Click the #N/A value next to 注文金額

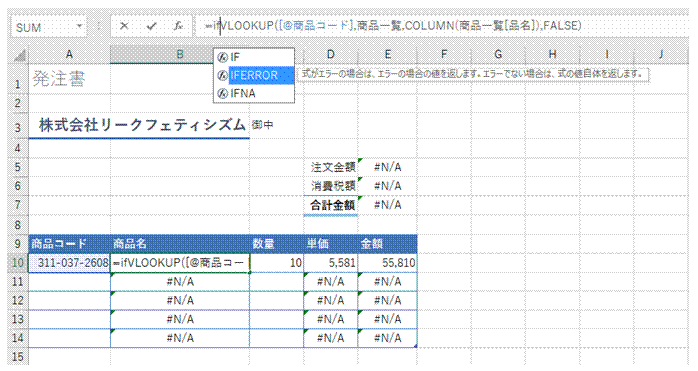click(x=387, y=167)
